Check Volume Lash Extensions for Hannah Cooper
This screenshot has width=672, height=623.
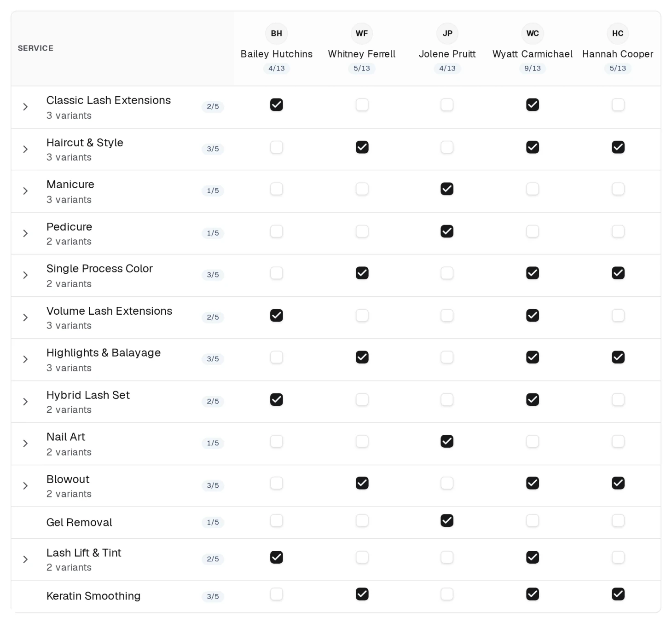618,316
